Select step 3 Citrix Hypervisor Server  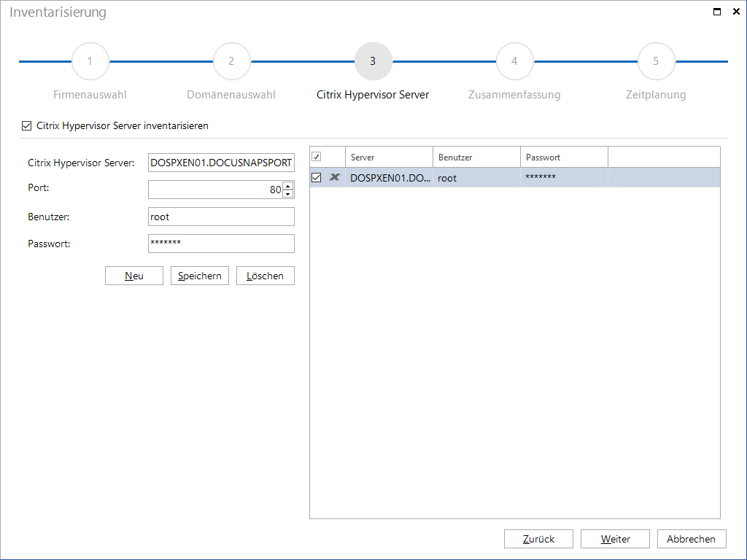pyautogui.click(x=373, y=61)
